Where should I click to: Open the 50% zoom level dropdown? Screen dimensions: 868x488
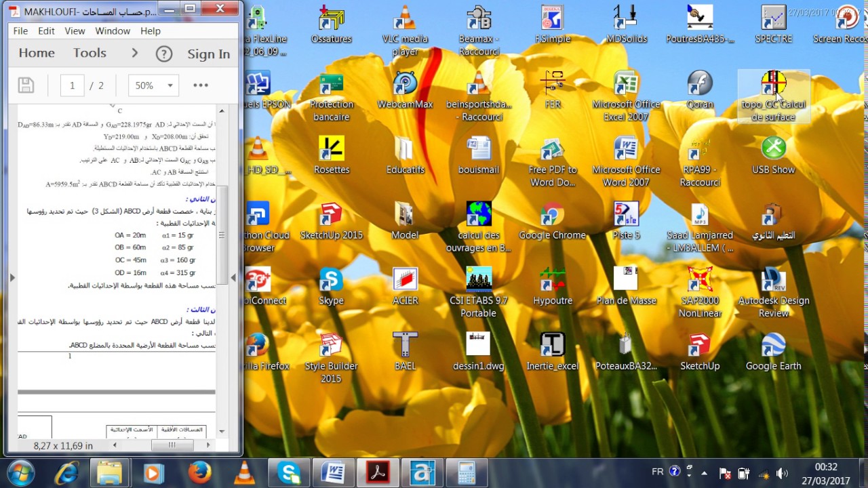click(154, 85)
